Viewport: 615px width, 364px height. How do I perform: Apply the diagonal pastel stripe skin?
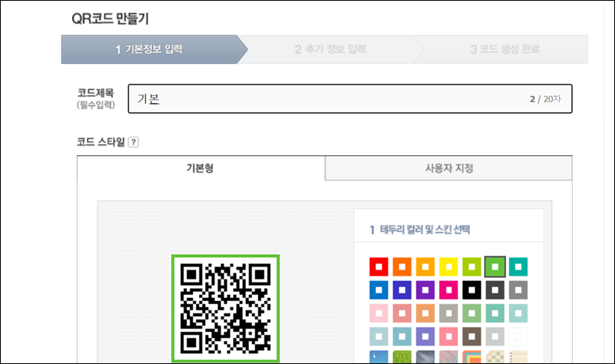[x=448, y=357]
